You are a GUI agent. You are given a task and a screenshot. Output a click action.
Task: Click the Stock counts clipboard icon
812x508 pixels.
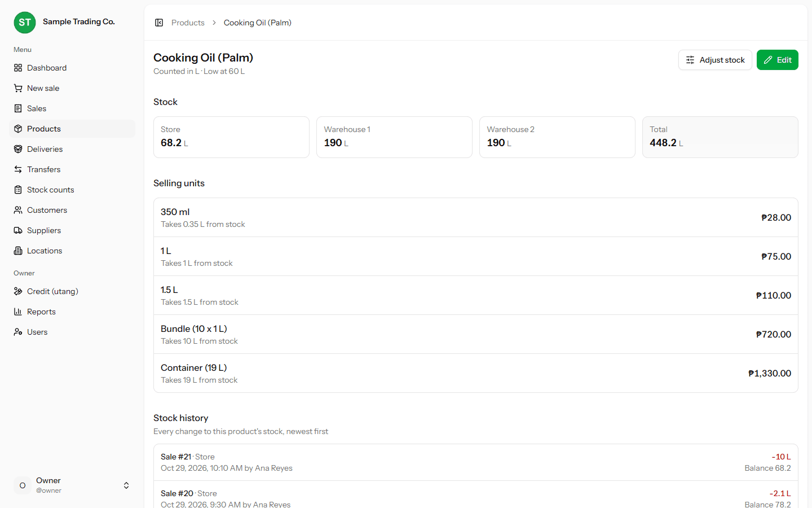[x=18, y=190]
